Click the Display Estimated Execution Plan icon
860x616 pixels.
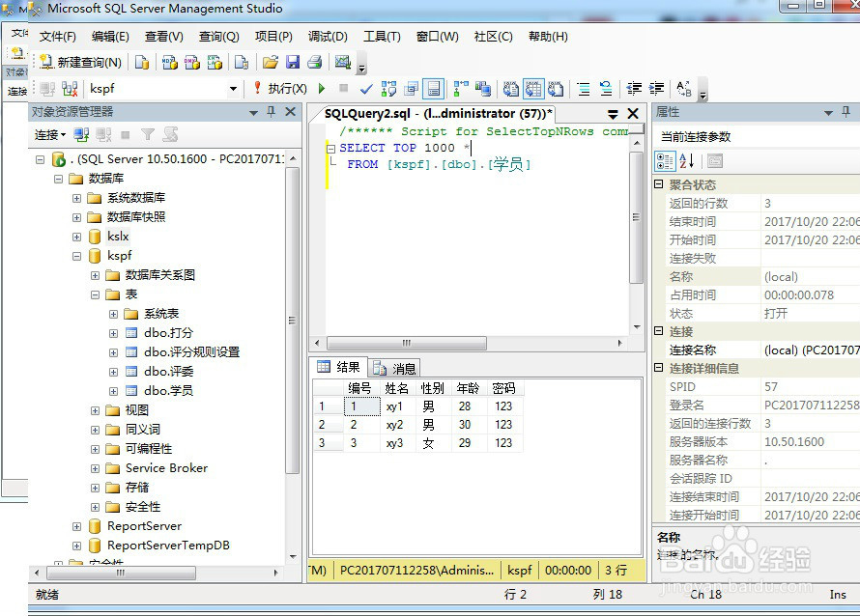(388, 89)
